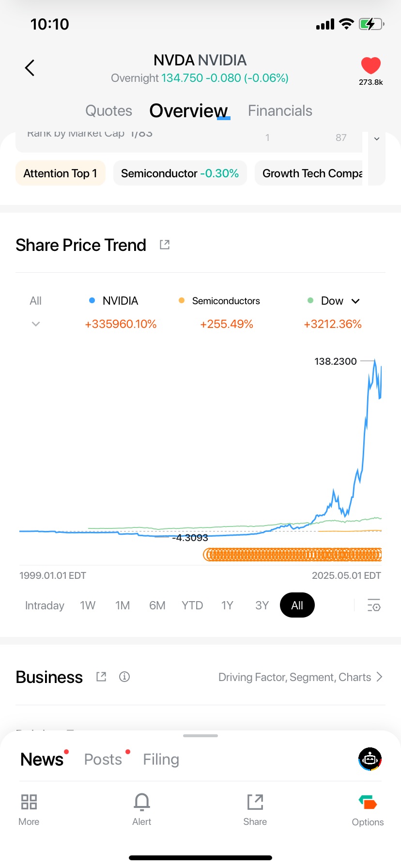The height and width of the screenshot is (868, 401).
Task: Tap the Share icon in bottom bar
Action: [255, 802]
